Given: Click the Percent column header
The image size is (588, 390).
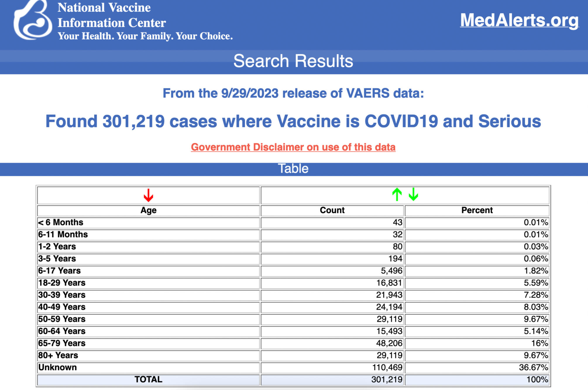Looking at the screenshot, I should pyautogui.click(x=477, y=210).
